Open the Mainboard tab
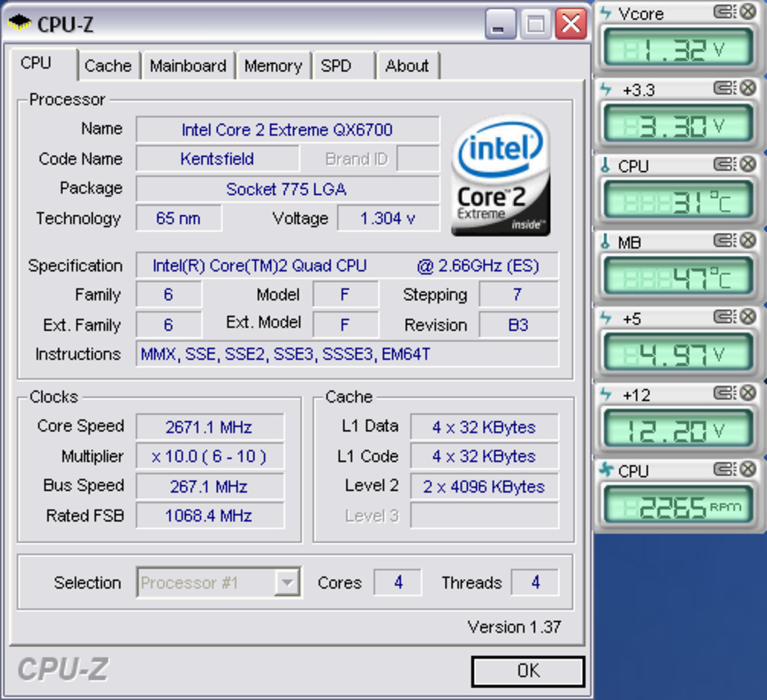The width and height of the screenshot is (767, 700). click(188, 66)
